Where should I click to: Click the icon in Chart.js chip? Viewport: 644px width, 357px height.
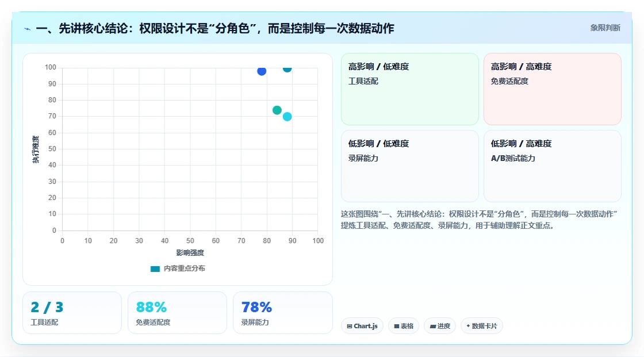350,326
